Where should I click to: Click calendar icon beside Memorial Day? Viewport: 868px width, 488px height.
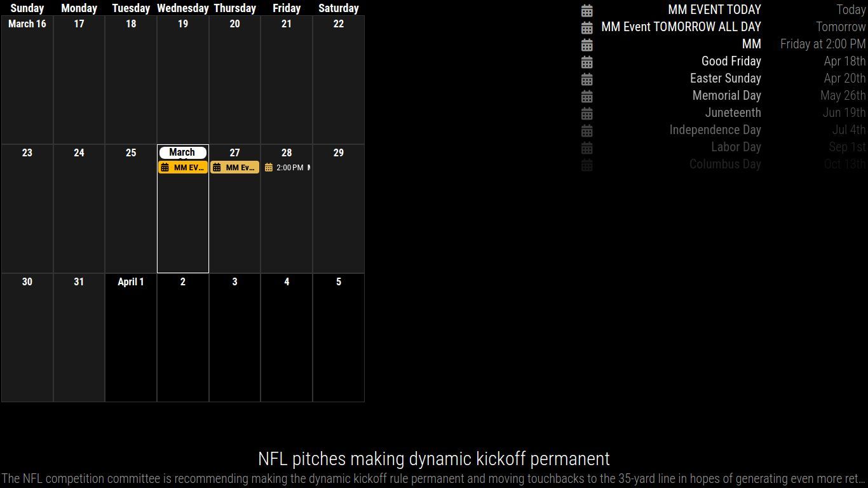pos(587,96)
